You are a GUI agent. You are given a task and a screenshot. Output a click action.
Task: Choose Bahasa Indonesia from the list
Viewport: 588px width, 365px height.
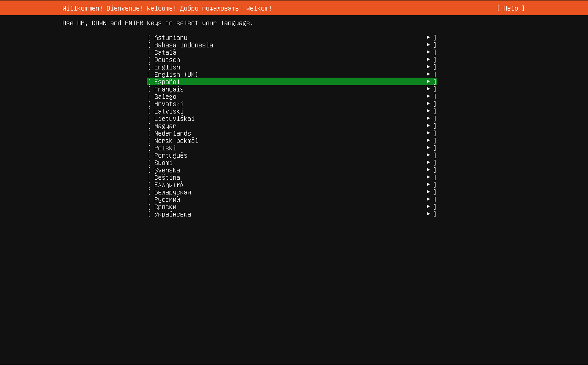coord(292,45)
